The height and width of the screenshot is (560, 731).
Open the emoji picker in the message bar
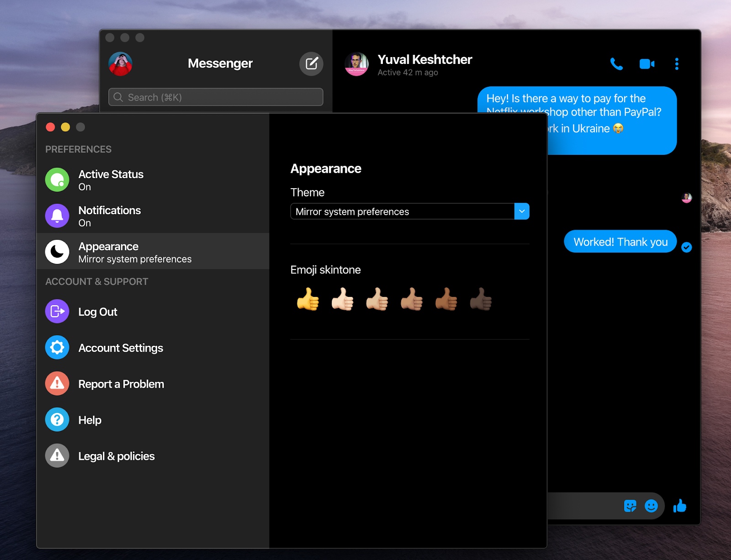pyautogui.click(x=651, y=506)
